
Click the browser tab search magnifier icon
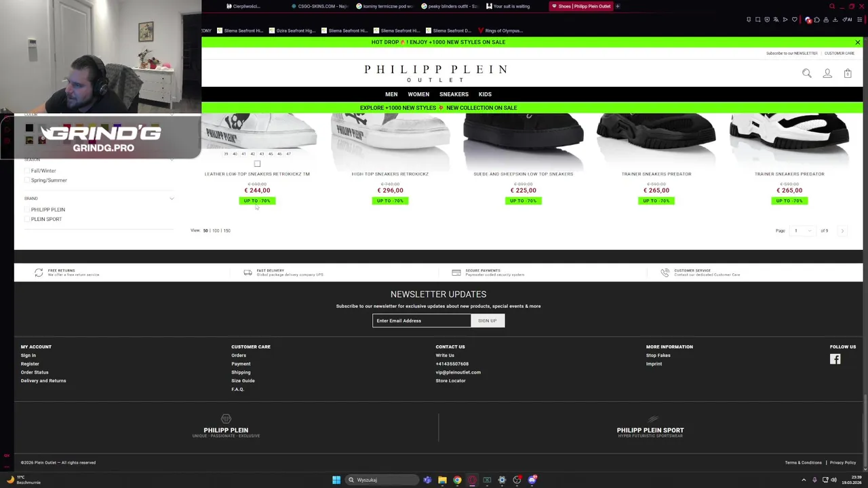(832, 6)
